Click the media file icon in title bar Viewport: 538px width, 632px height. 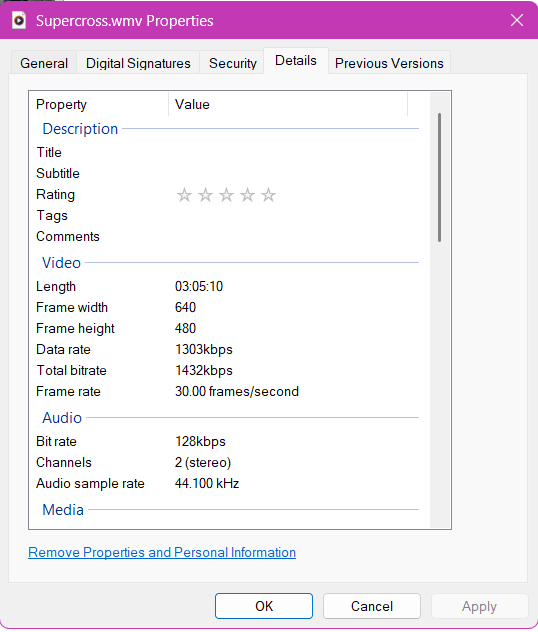click(x=19, y=21)
